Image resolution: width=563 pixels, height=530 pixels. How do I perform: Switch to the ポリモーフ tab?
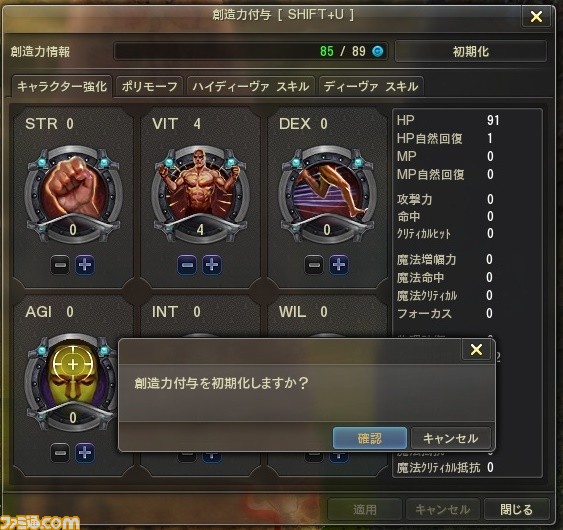pyautogui.click(x=149, y=87)
